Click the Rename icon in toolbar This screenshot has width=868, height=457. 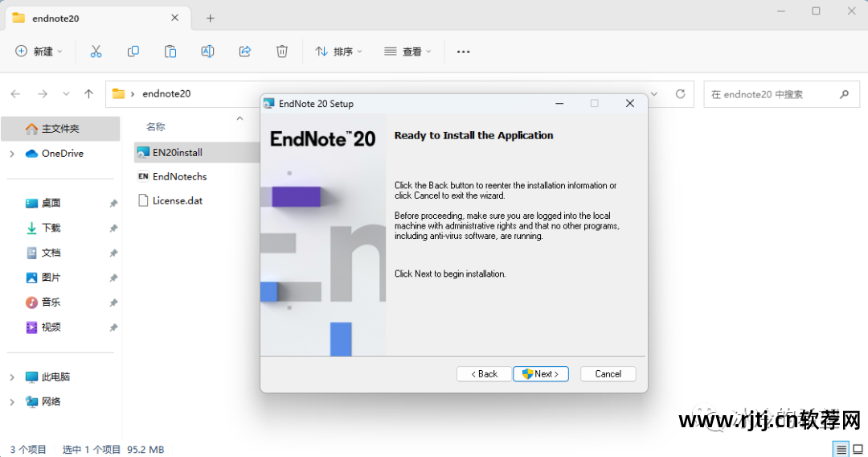207,51
